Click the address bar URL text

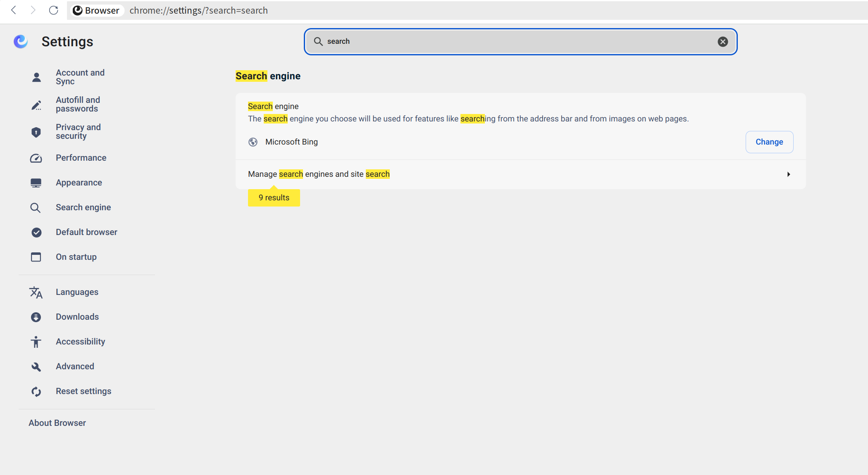(199, 10)
